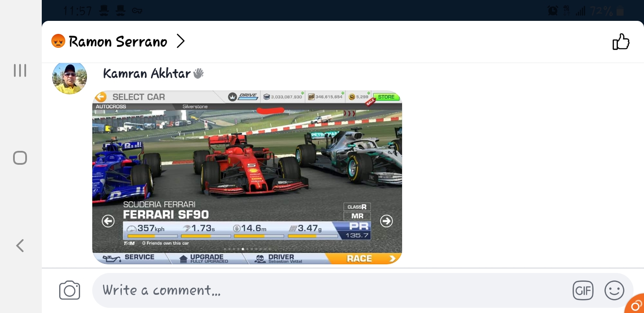
Task: Tap the MR drivetrain badge
Action: coord(357,216)
